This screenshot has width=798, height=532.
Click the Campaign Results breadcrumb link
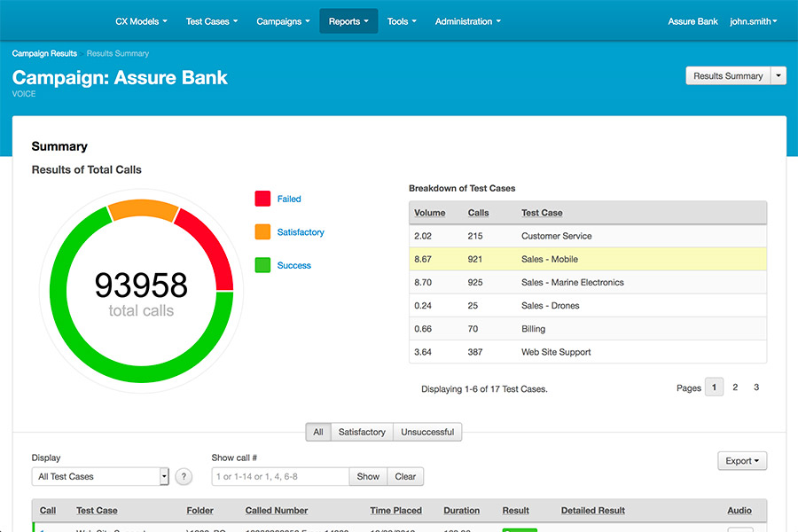pos(44,54)
